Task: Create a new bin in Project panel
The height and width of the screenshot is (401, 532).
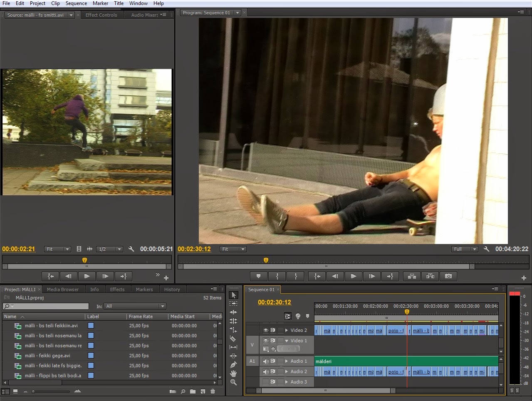Action: click(x=193, y=391)
